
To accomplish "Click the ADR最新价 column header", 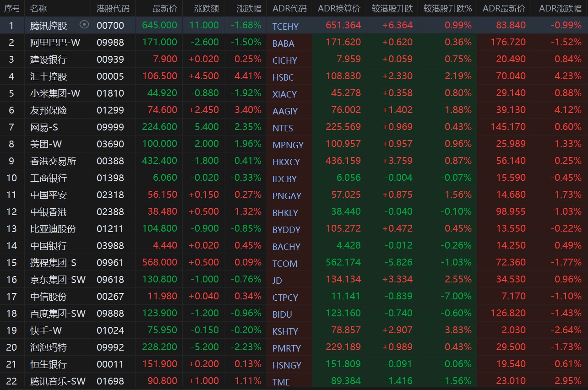I will tap(504, 8).
